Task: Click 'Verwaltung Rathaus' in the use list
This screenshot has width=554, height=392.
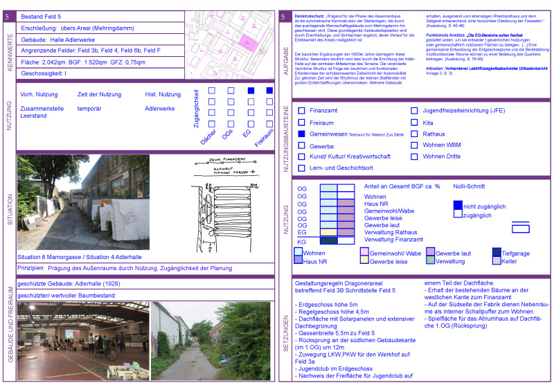Action: 391,232
